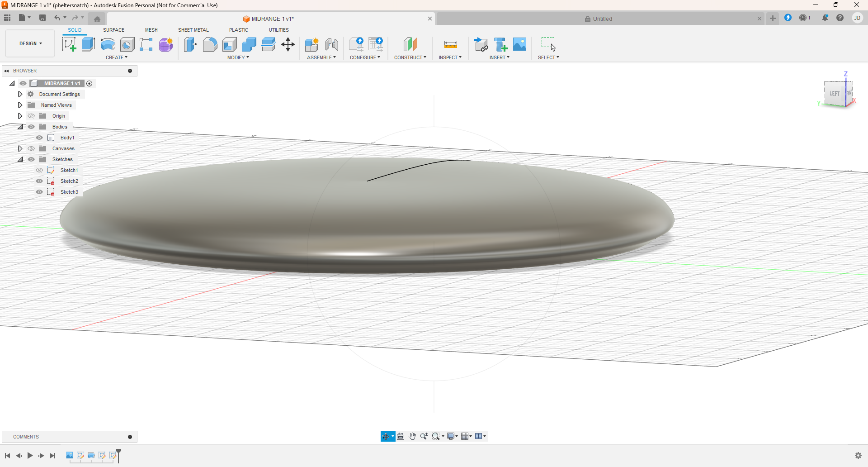Expand the Named Views folder
Image resolution: width=868 pixels, height=467 pixels.
(20, 105)
